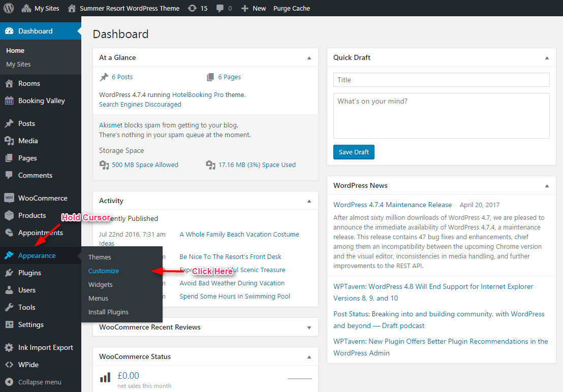The height and width of the screenshot is (392, 563).
Task: Collapse the Activity widget
Action: [309, 201]
